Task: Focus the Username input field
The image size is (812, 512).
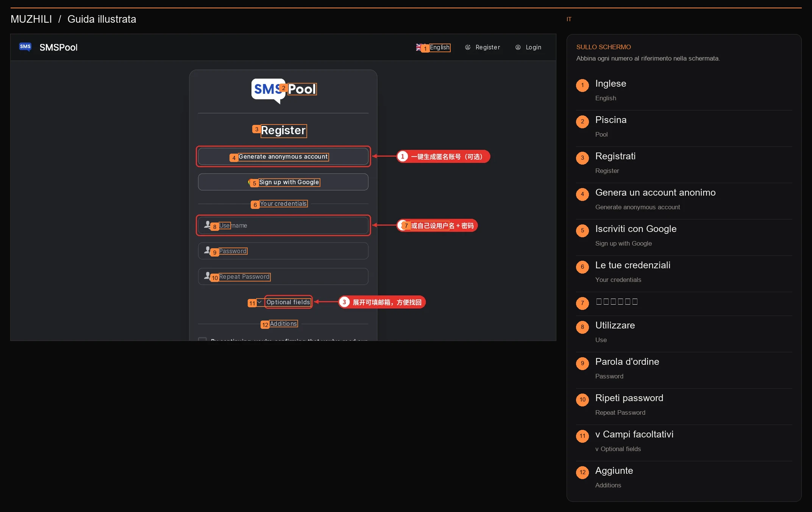Action: coord(283,225)
